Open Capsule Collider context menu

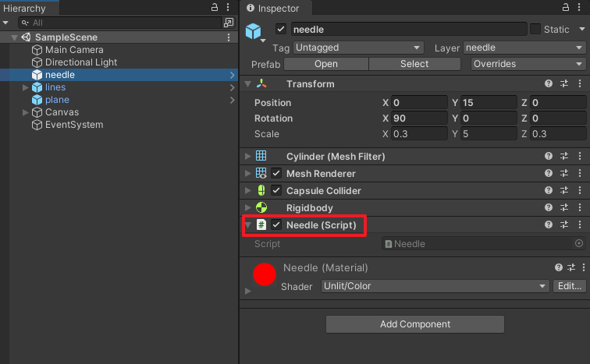pyautogui.click(x=579, y=190)
